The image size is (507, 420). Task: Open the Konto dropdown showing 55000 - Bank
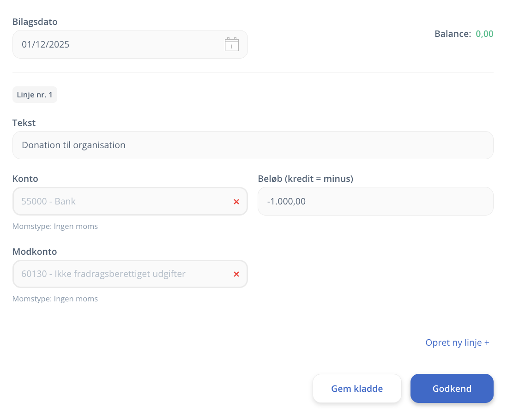pos(120,201)
